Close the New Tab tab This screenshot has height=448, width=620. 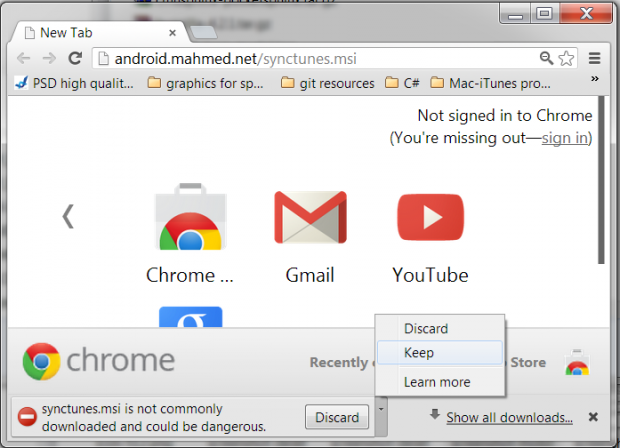(172, 33)
